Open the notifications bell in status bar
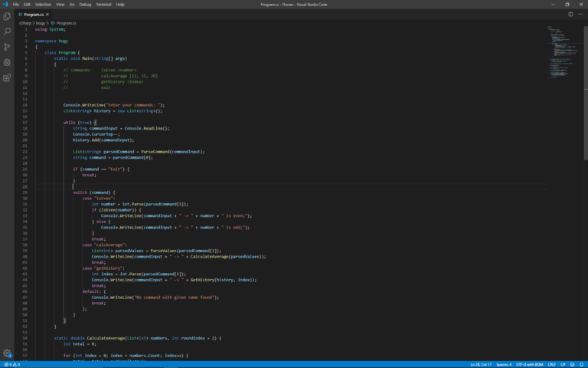The height and width of the screenshot is (368, 588). point(581,364)
